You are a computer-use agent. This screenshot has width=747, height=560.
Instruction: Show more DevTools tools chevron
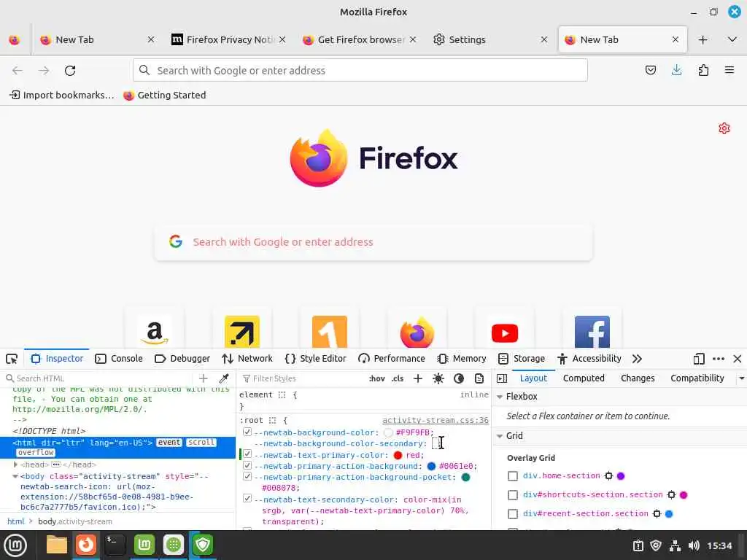coord(637,359)
